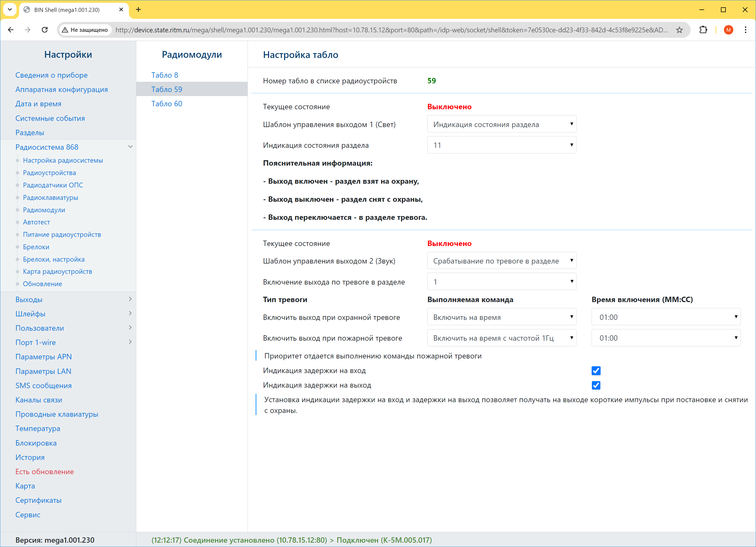Open 'Автотест' sub-item

point(36,222)
